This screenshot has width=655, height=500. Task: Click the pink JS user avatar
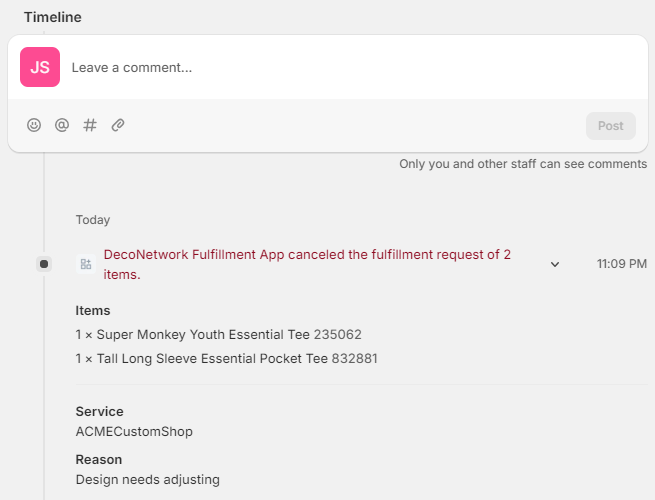pyautogui.click(x=40, y=67)
